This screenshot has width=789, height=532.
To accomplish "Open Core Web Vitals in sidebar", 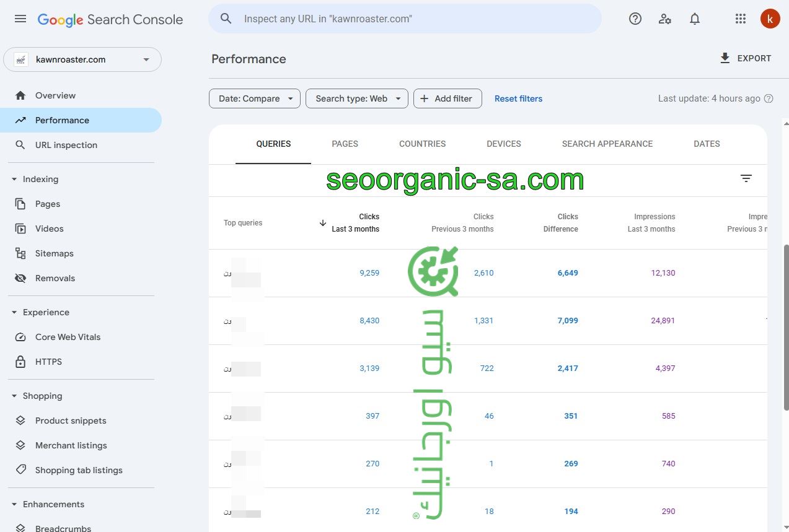I will [x=68, y=337].
